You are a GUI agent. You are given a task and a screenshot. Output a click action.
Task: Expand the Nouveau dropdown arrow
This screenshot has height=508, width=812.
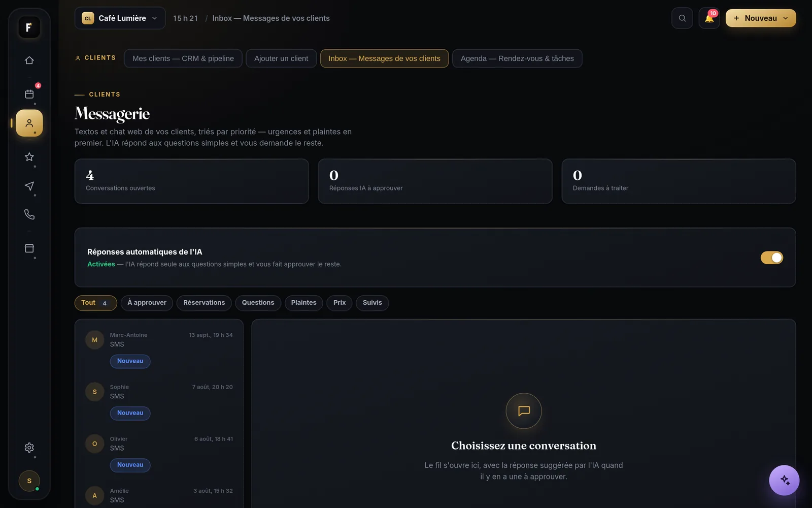(x=786, y=18)
